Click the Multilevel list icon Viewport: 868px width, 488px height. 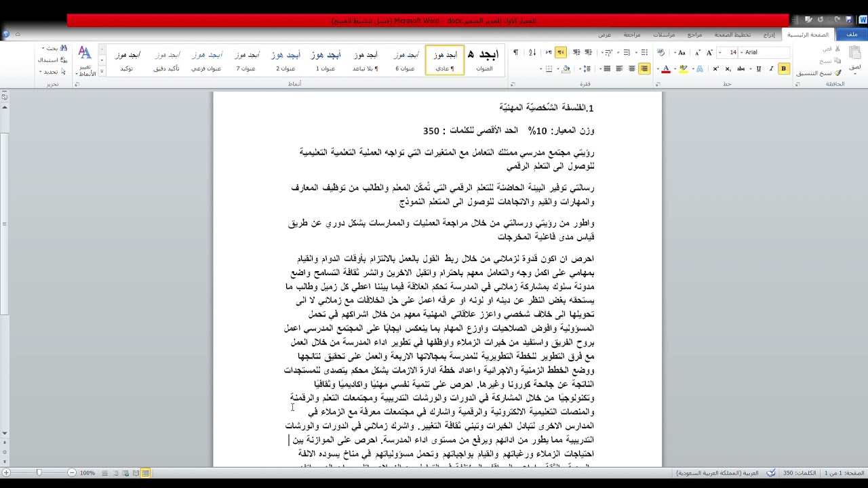[608, 52]
